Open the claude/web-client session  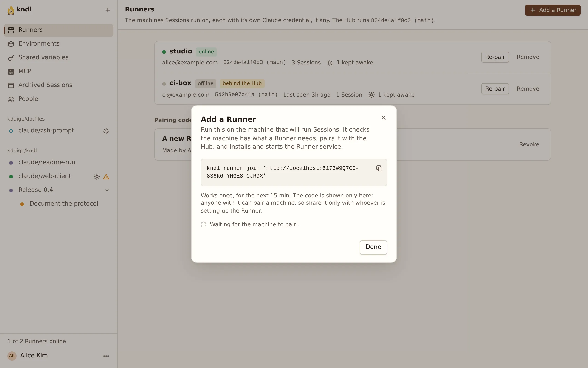59,176
